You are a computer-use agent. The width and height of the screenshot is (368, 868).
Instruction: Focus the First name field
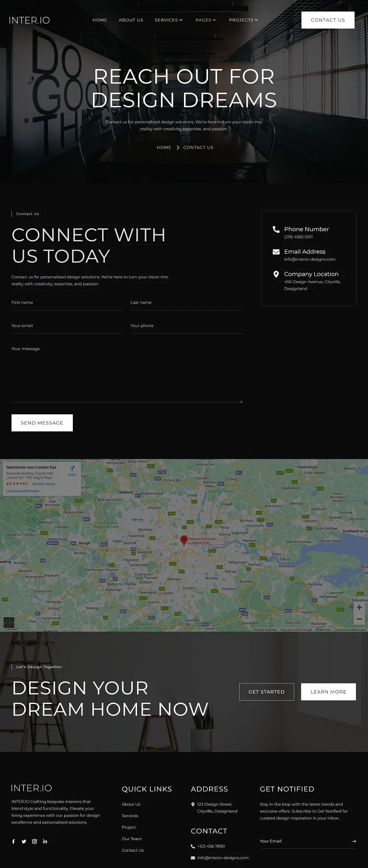pos(68,303)
